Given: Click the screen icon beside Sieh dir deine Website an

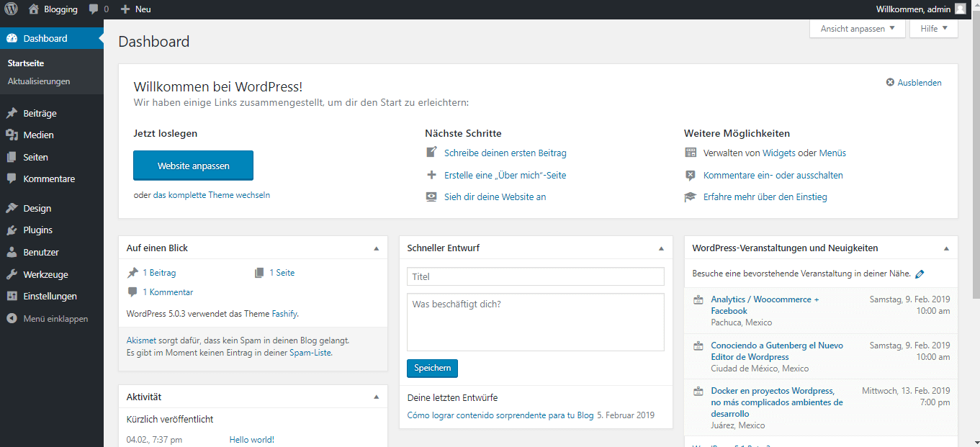Looking at the screenshot, I should (432, 197).
